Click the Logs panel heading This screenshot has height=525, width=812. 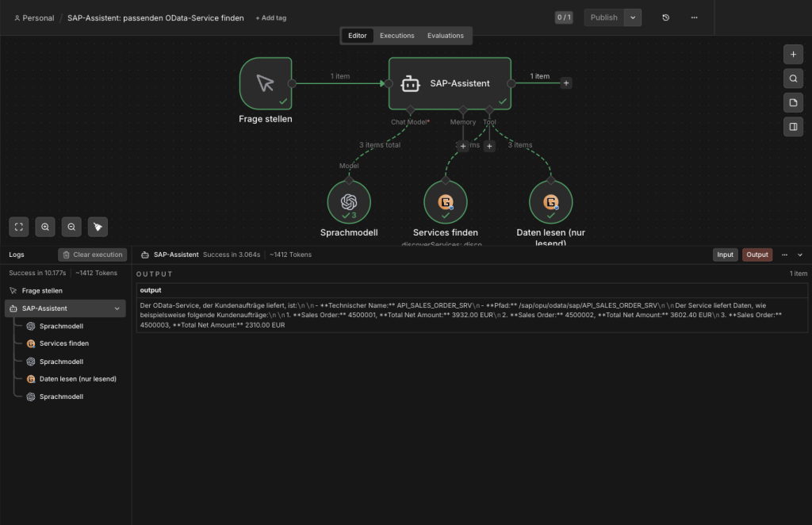point(17,255)
